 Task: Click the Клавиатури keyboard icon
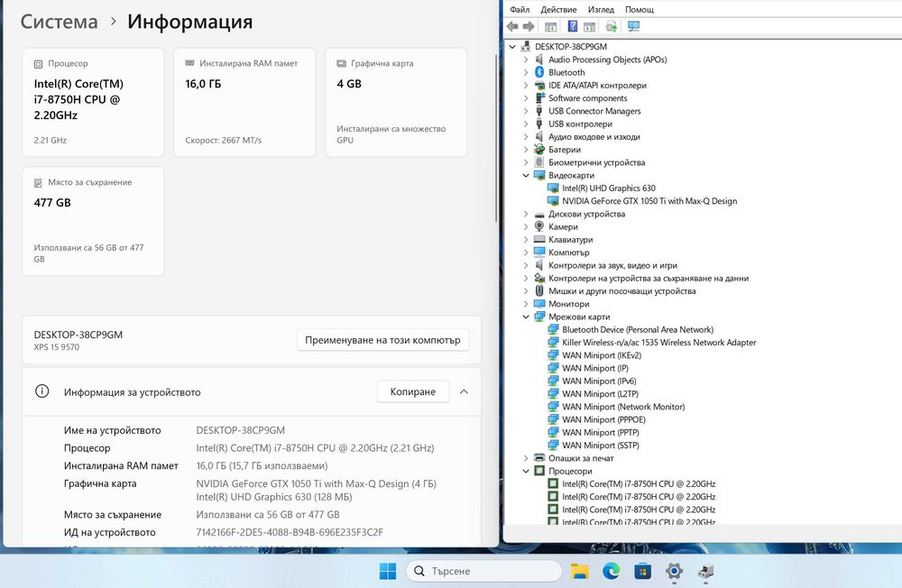[539, 239]
